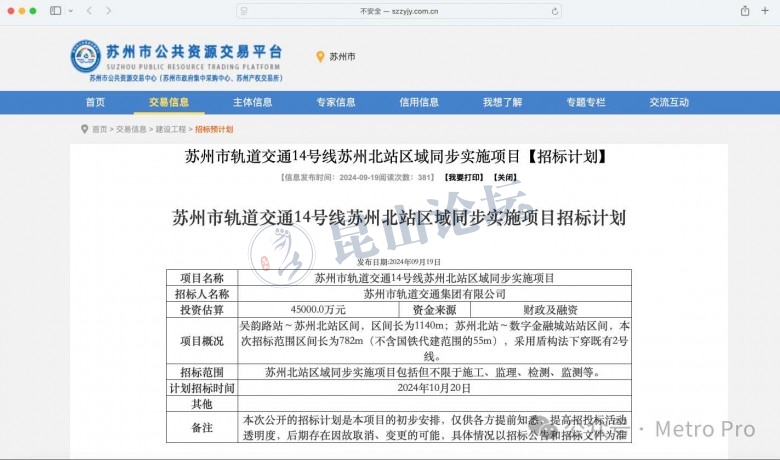The width and height of the screenshot is (780, 460).
Task: Open the Share icon in Safari toolbar
Action: (x=745, y=10)
